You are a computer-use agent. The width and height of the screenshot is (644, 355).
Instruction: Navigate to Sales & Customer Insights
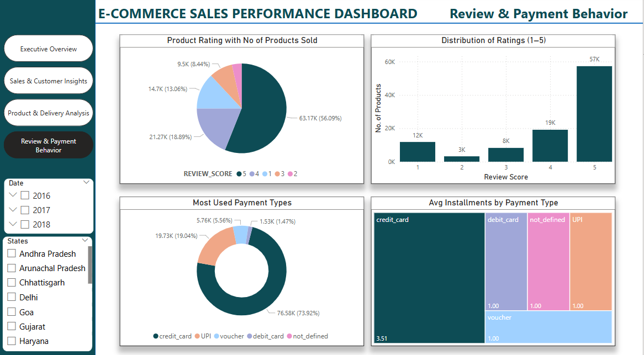coord(48,80)
